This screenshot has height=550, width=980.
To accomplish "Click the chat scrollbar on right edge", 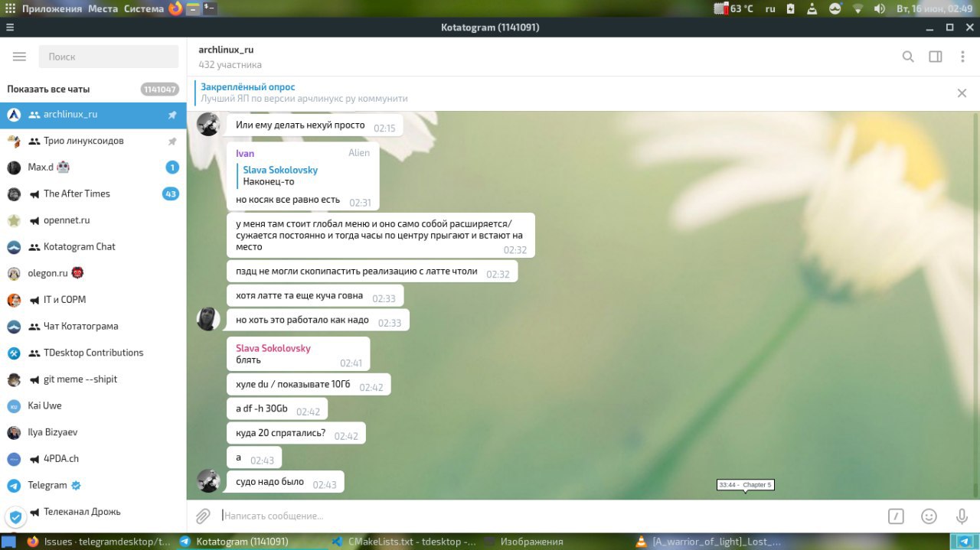I will [x=975, y=306].
